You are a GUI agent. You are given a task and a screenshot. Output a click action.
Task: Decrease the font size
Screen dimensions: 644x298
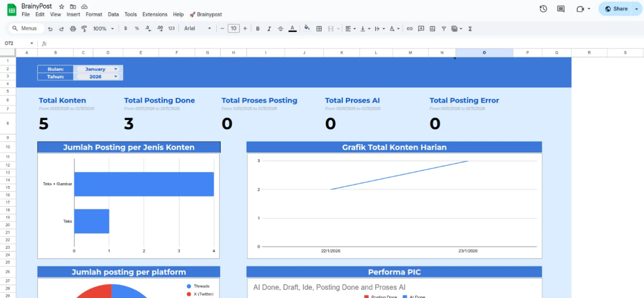222,29
